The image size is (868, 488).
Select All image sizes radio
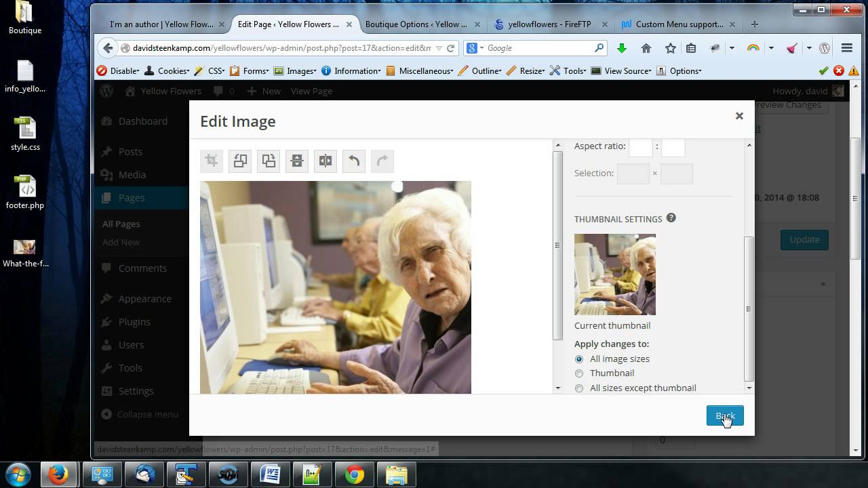pos(579,359)
